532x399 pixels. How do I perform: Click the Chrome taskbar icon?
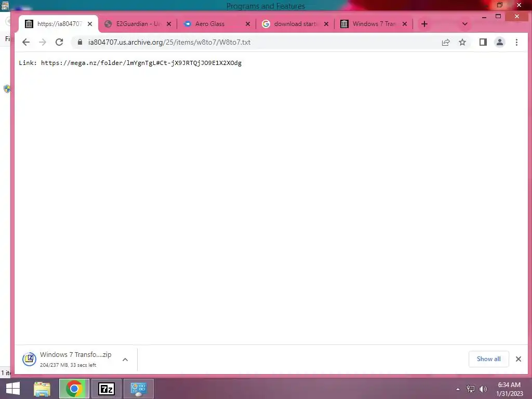pyautogui.click(x=74, y=389)
